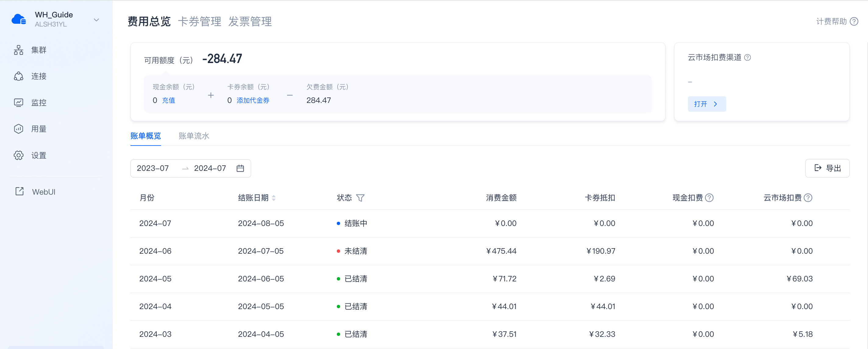The image size is (868, 349).
Task: Open the calendar icon in date range
Action: [x=240, y=168]
